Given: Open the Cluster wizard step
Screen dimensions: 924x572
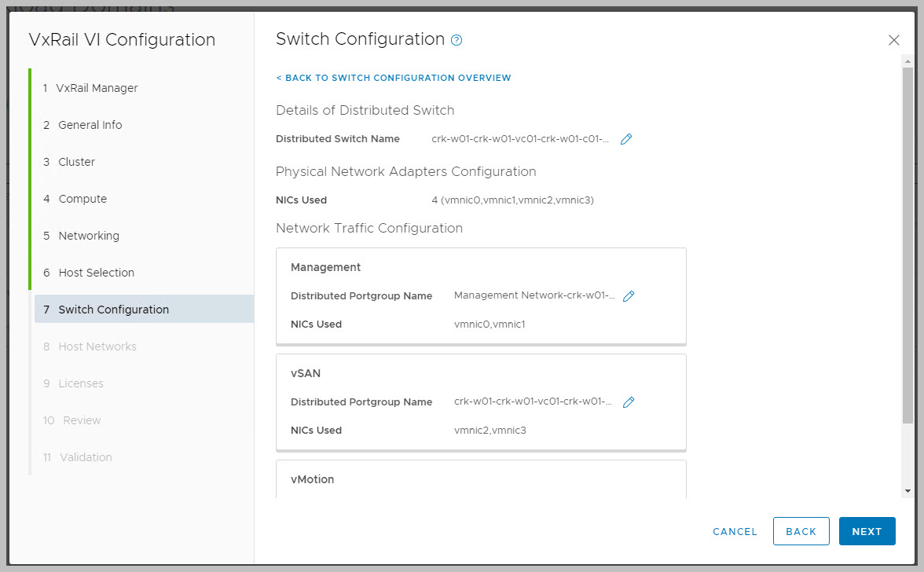Looking at the screenshot, I should 76,162.
